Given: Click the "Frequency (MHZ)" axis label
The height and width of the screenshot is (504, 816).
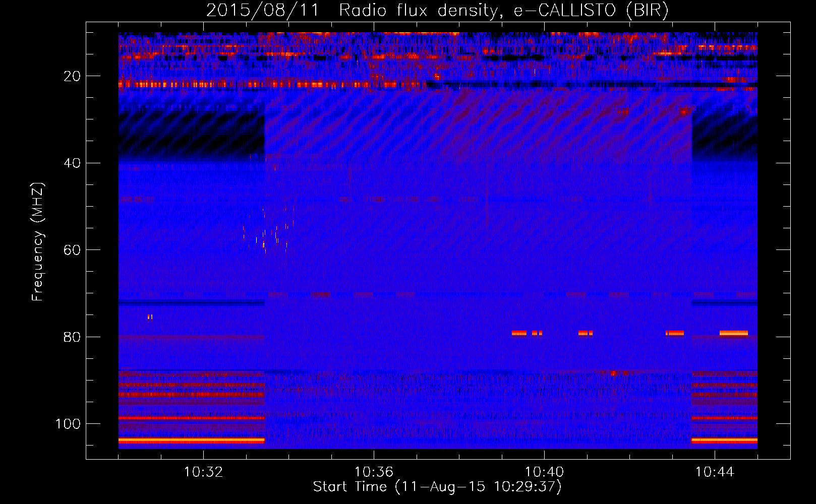Looking at the screenshot, I should 38,242.
